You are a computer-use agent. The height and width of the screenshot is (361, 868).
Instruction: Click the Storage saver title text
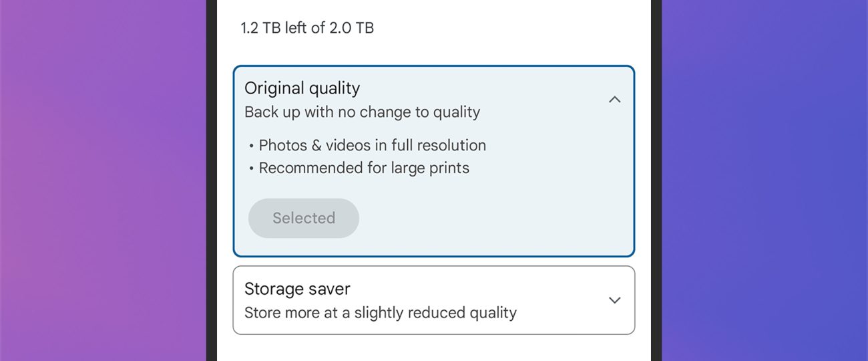point(297,289)
